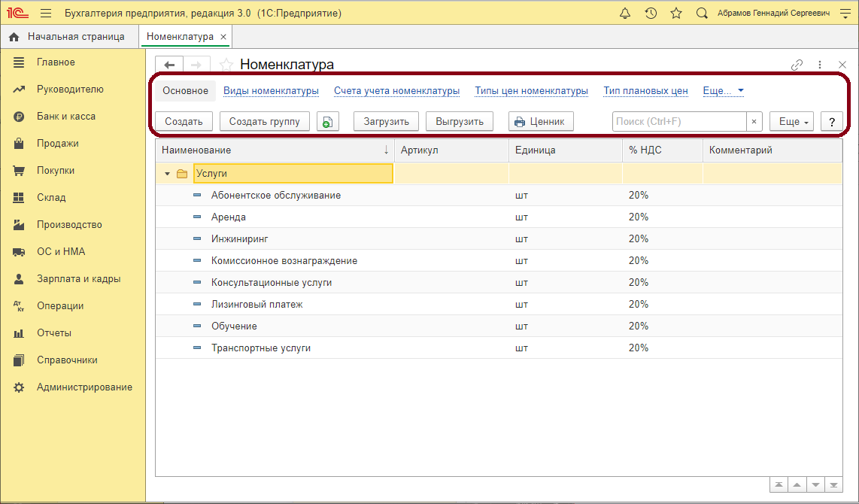
Task: Click the copy item icon button
Action: tap(328, 121)
